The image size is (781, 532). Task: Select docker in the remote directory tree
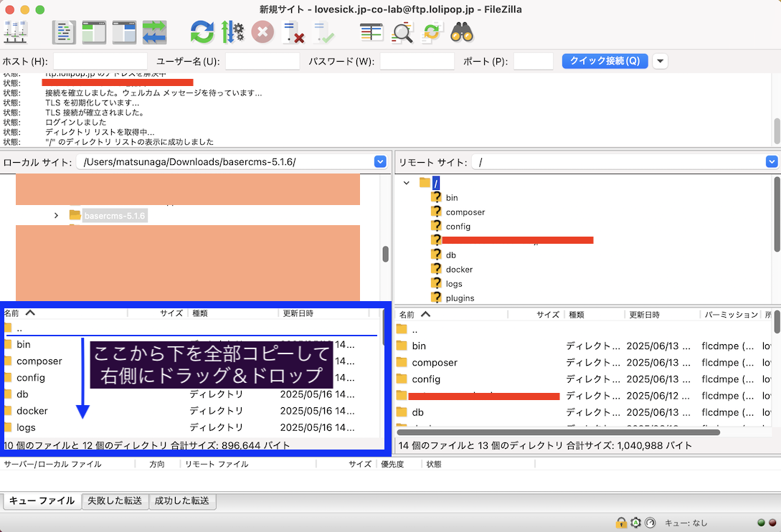point(459,270)
